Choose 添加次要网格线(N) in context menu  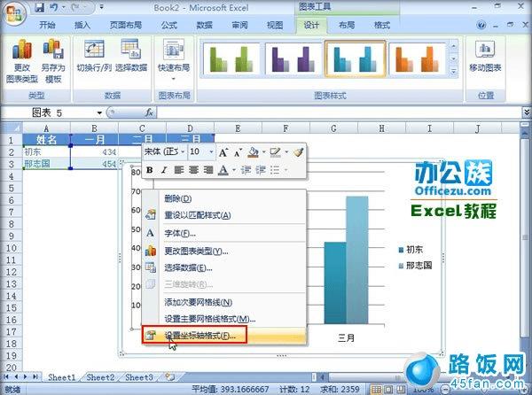224,302
